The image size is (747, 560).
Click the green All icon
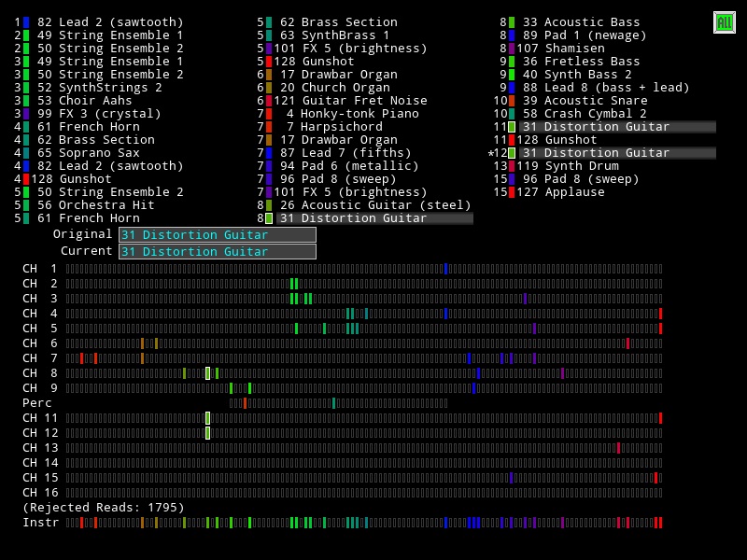tap(724, 22)
